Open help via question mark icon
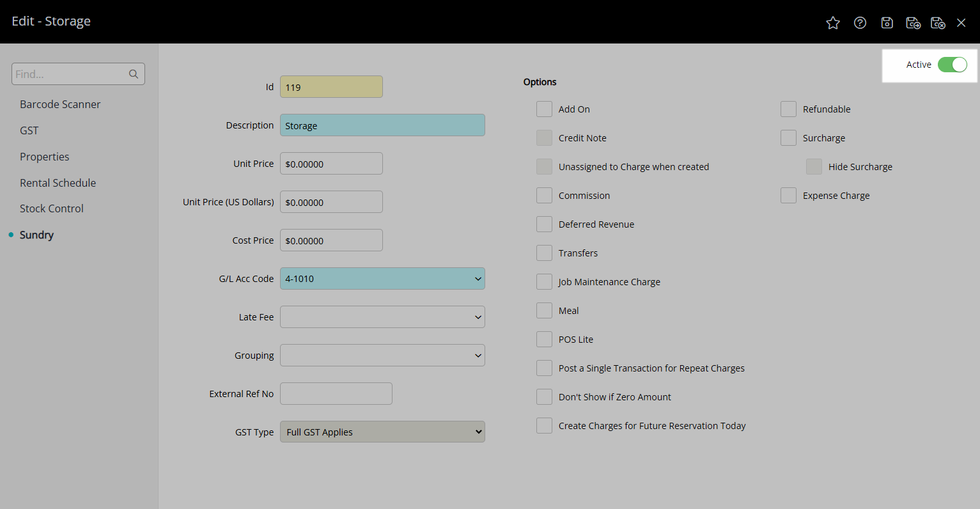This screenshot has width=980, height=509. 860,23
